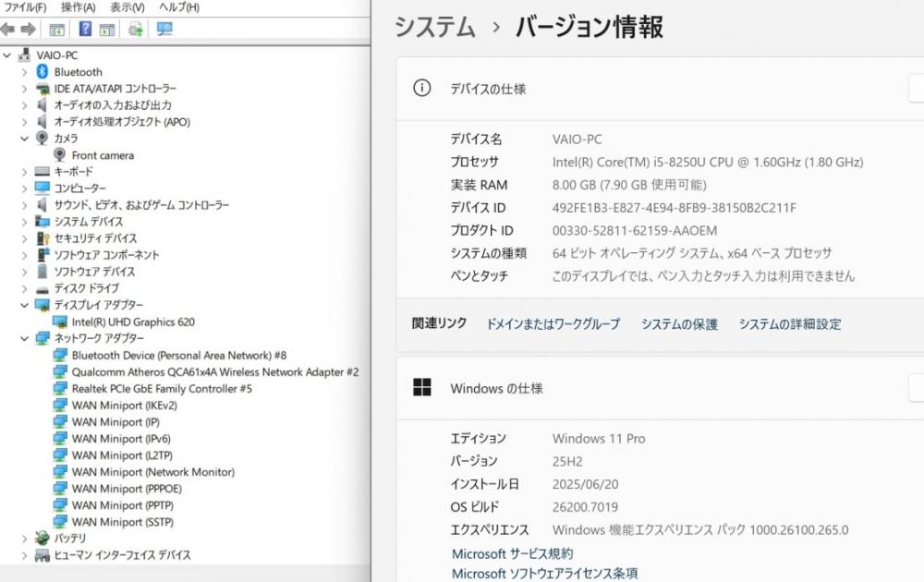Open the ヘルプ(H) menu
Screen dimensions: 924x582
pyautogui.click(x=179, y=7)
